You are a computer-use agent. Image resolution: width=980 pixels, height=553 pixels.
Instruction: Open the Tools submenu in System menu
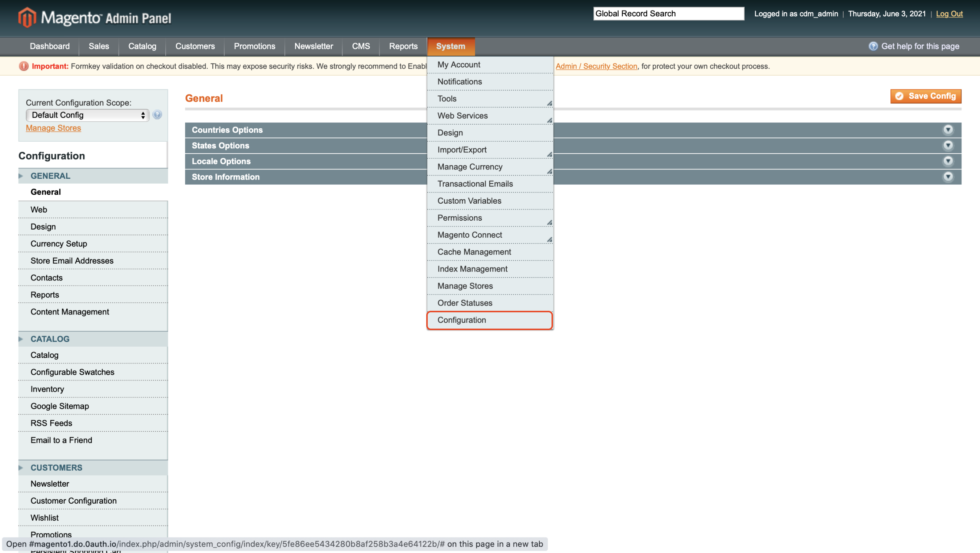click(490, 99)
